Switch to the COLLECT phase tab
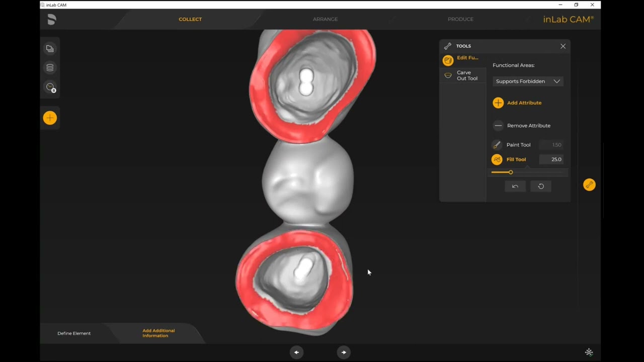 click(x=190, y=19)
